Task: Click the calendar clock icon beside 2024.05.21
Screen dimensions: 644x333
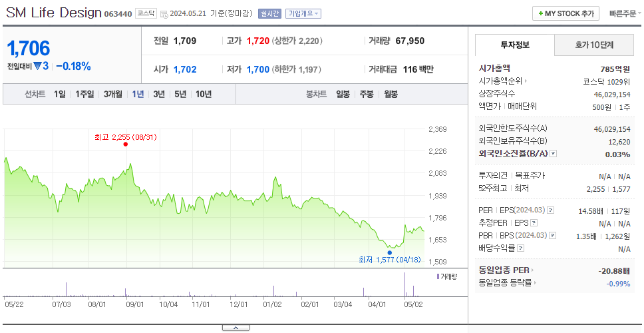Action: pyautogui.click(x=164, y=14)
